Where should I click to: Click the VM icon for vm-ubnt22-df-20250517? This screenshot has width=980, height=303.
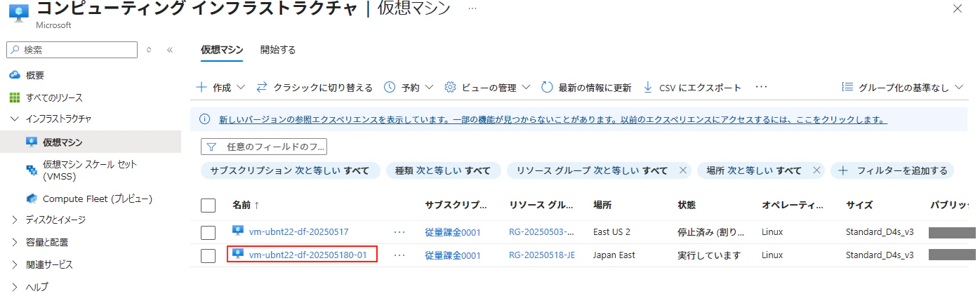[238, 231]
